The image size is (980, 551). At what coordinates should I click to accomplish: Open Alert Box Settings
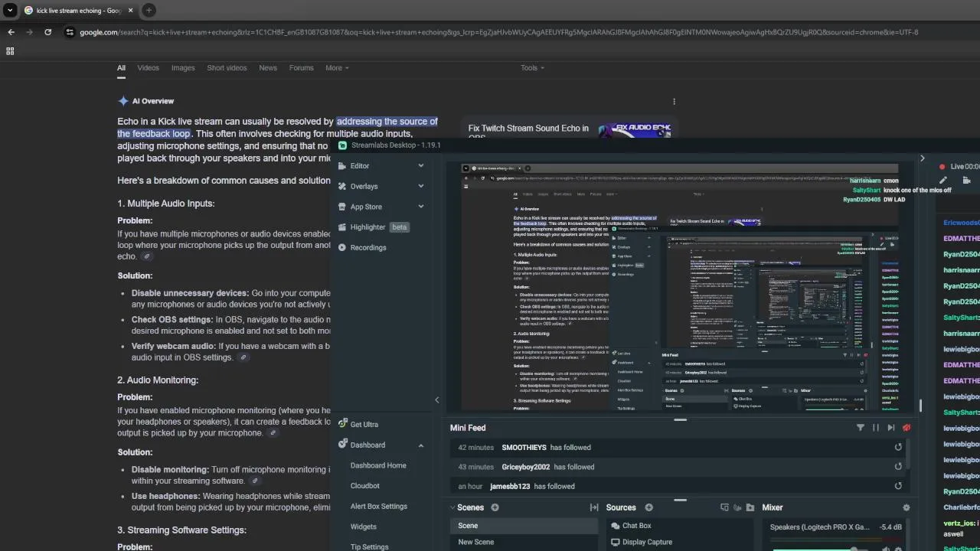pyautogui.click(x=379, y=507)
